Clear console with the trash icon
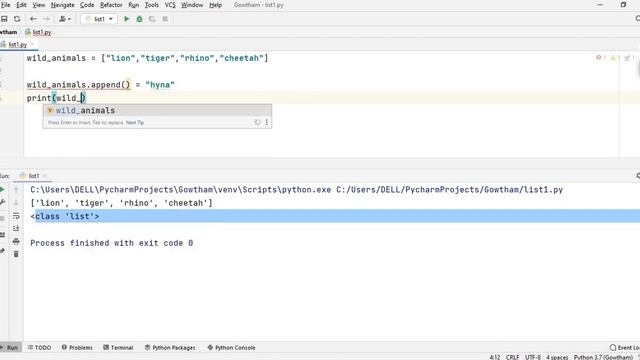Screen dimensions: 640x360 [x=16, y=254]
